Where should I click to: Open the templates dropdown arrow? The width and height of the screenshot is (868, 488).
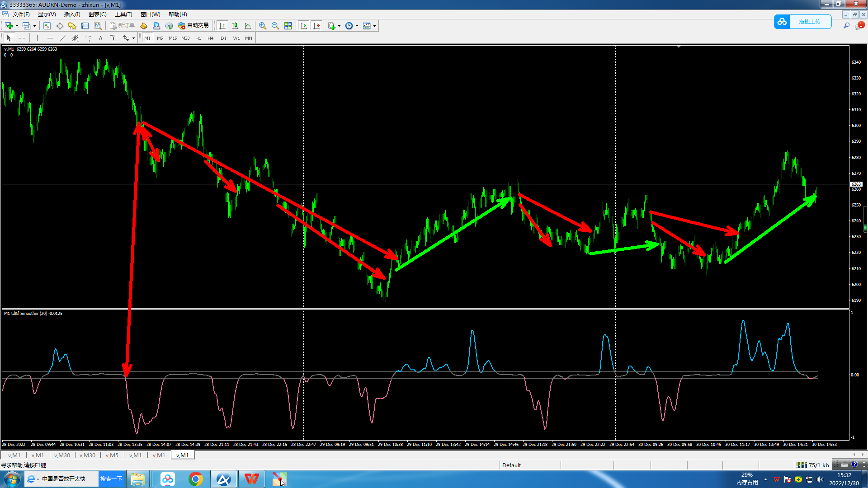pos(374,26)
